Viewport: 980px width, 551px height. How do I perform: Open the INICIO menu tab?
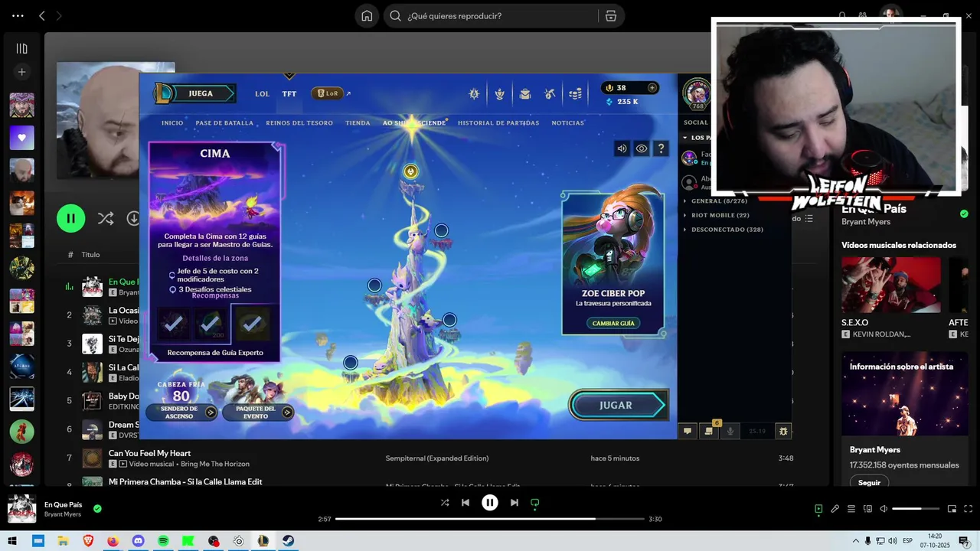172,122
